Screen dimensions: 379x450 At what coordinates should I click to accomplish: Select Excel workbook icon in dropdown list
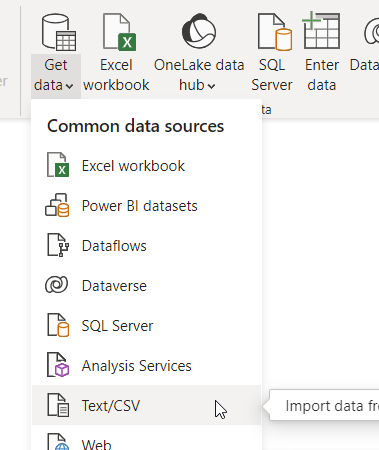click(x=58, y=165)
